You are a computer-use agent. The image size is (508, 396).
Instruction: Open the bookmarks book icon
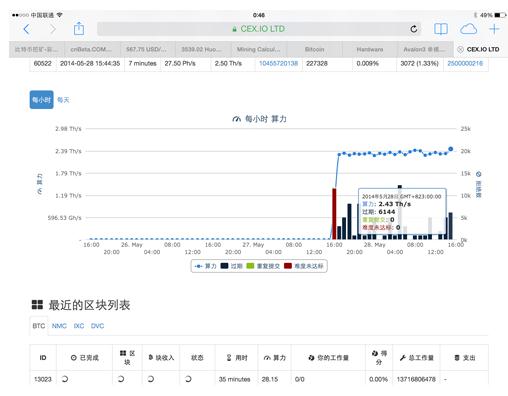coord(441,29)
